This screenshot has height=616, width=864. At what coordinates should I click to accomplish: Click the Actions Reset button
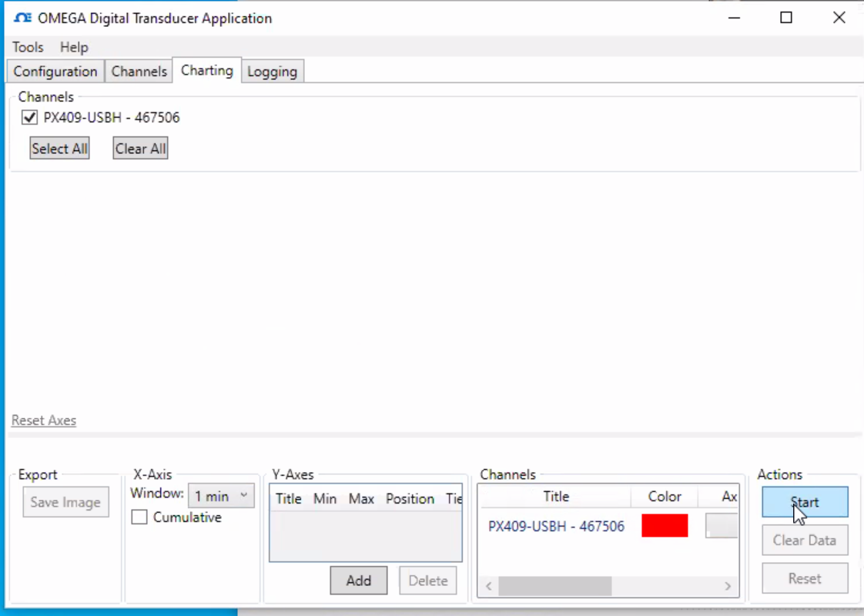805,578
